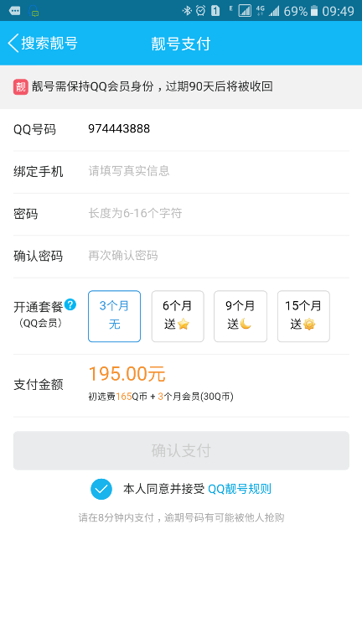Tap the Bluetooth icon in status bar
This screenshot has width=362, height=644.
coord(187,11)
